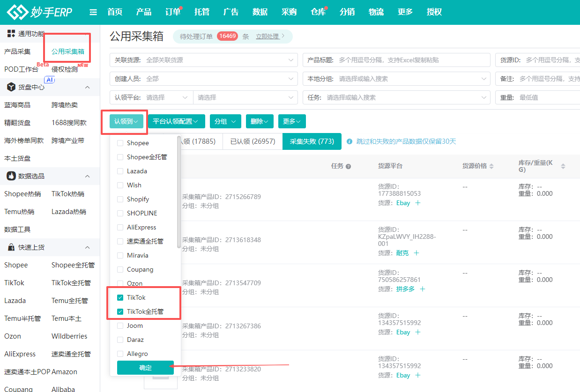Open the 删除 dropdown button
This screenshot has height=392, width=580.
click(260, 121)
